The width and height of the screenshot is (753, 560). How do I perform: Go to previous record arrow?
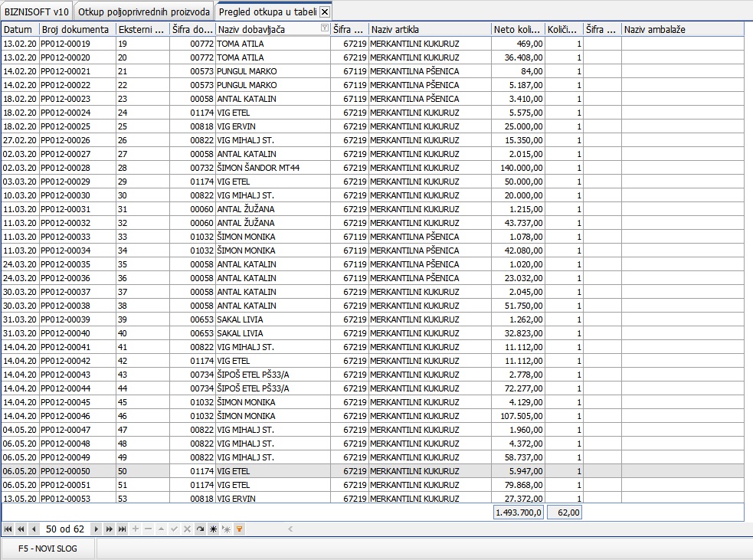coord(34,529)
